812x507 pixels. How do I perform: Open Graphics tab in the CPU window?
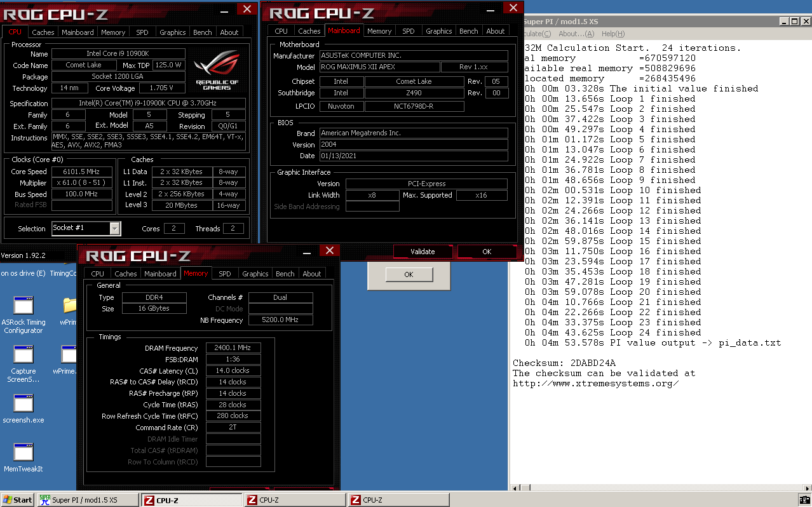[x=173, y=32]
